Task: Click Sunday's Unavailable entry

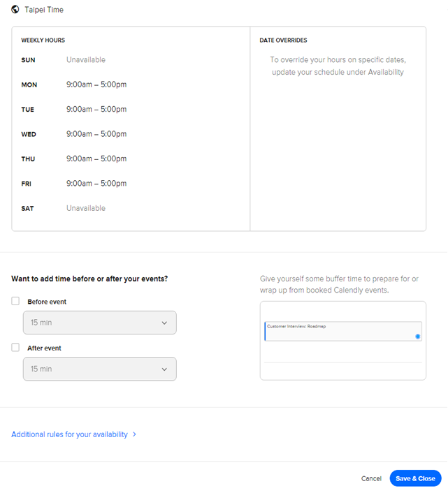Action: pyautogui.click(x=86, y=59)
